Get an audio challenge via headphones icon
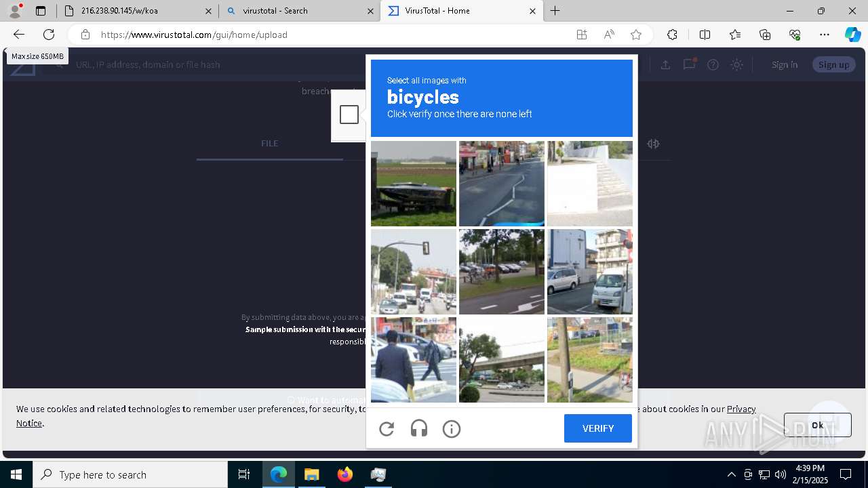This screenshot has width=868, height=488. 419,428
